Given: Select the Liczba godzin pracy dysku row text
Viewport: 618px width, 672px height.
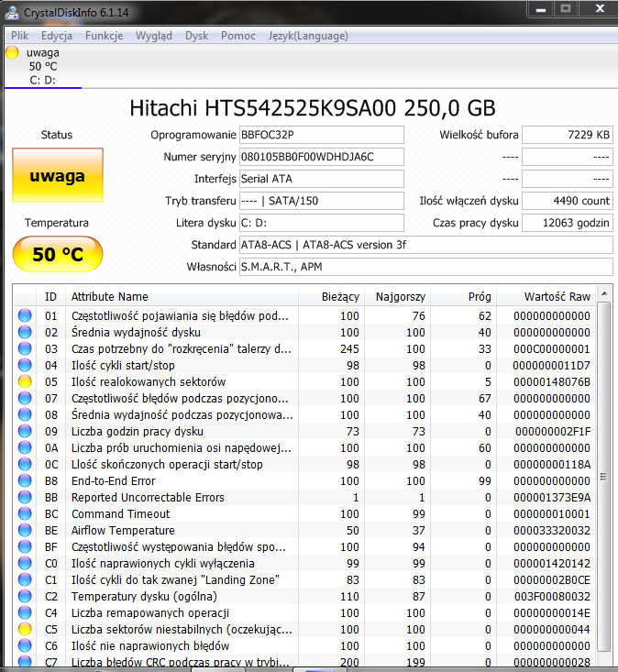Looking at the screenshot, I should coord(138,431).
